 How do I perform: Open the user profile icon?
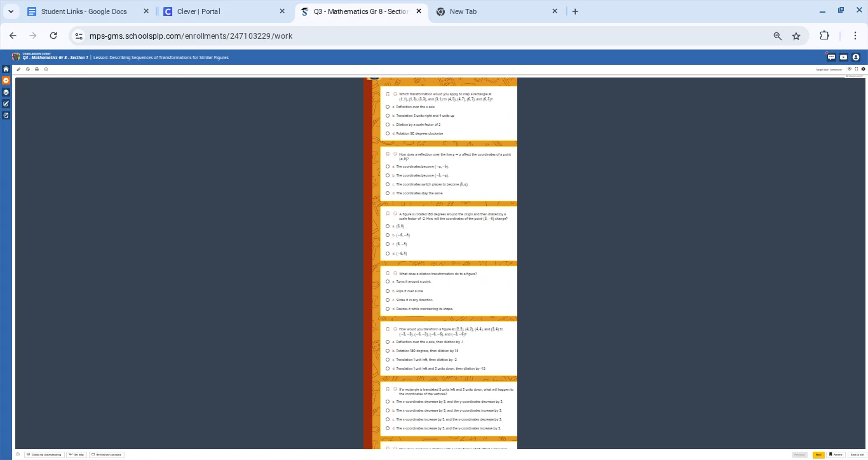click(855, 57)
